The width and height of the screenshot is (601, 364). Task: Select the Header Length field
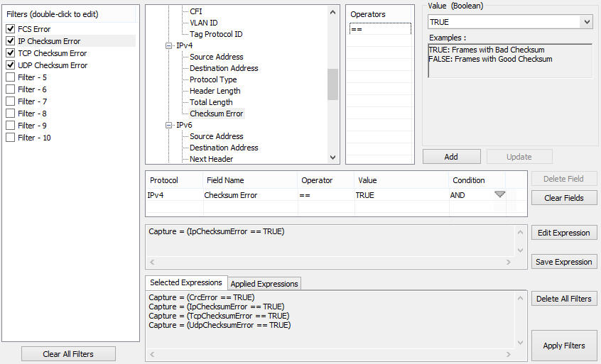215,91
